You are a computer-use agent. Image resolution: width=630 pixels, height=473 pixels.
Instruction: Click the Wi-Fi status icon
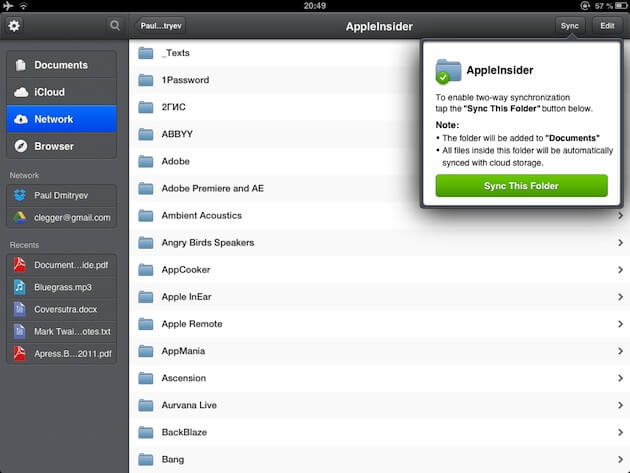[x=24, y=6]
